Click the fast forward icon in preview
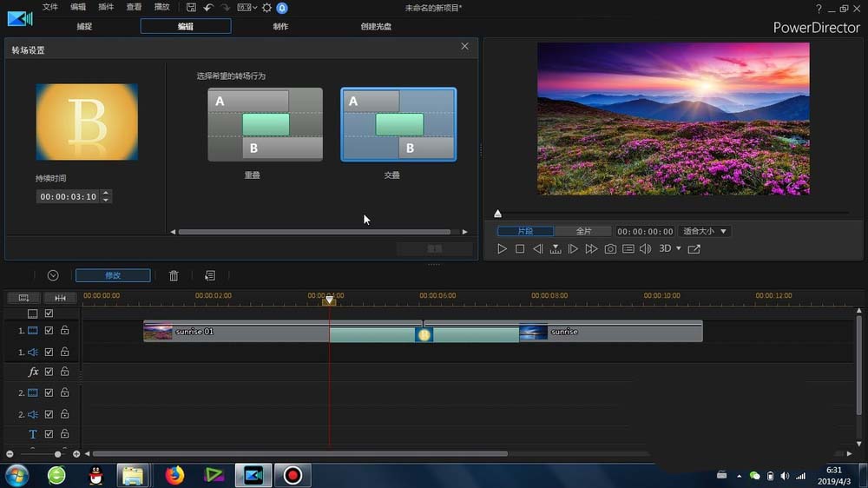The image size is (868, 488). tap(591, 249)
